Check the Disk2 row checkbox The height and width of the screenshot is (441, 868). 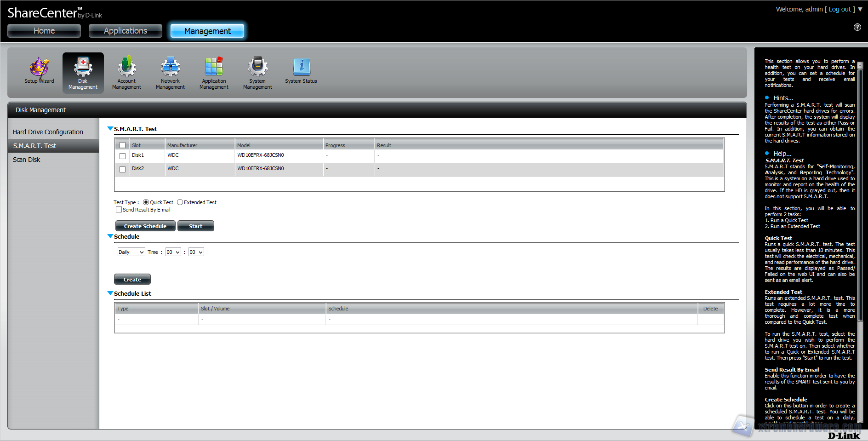click(x=123, y=169)
